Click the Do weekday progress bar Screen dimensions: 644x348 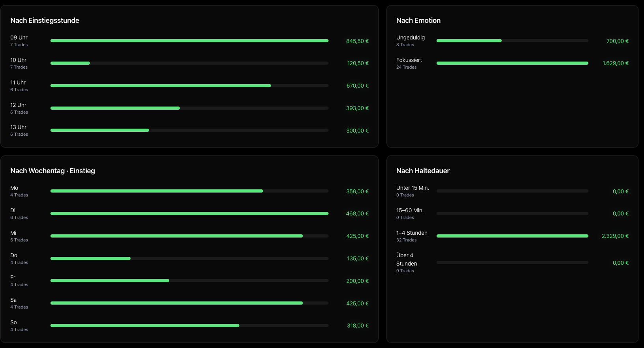click(189, 258)
